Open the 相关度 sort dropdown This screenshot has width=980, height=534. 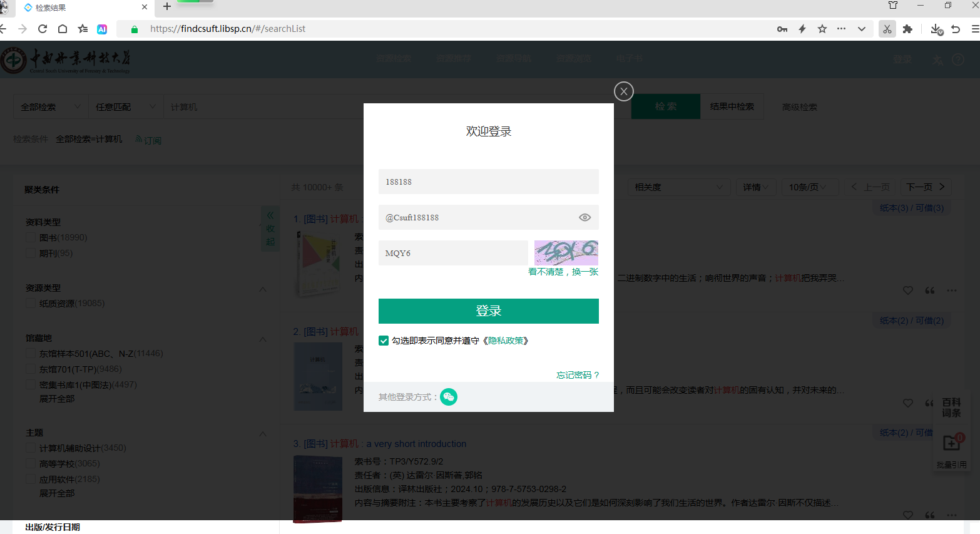(678, 187)
